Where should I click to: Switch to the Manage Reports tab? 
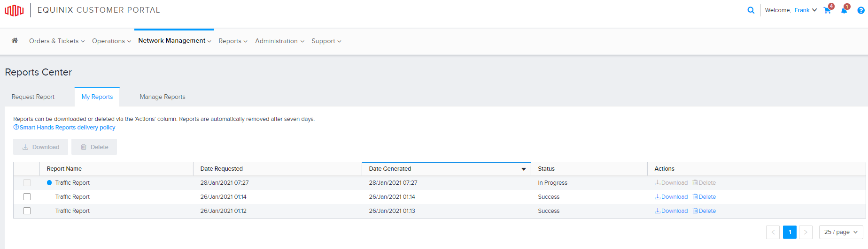pyautogui.click(x=163, y=97)
